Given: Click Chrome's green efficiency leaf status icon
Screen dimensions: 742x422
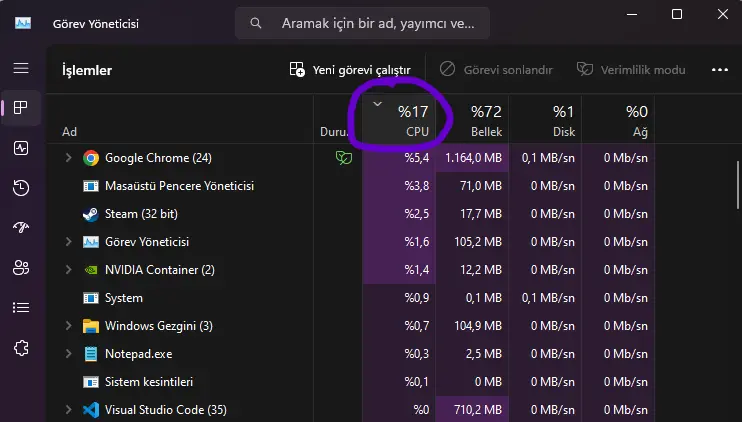Looking at the screenshot, I should [x=344, y=158].
